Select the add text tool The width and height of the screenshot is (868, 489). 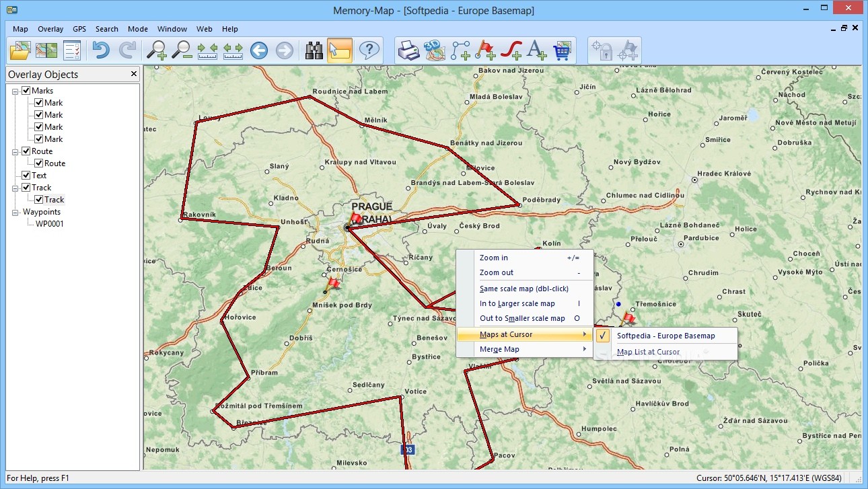pyautogui.click(x=536, y=50)
